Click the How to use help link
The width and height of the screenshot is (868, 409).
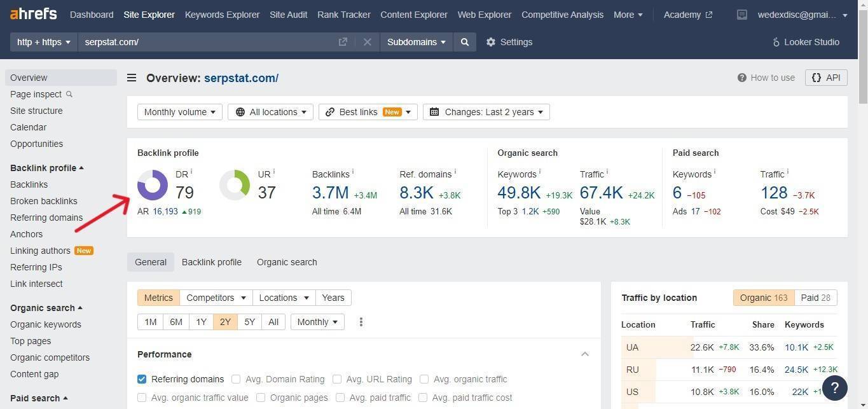coord(766,78)
